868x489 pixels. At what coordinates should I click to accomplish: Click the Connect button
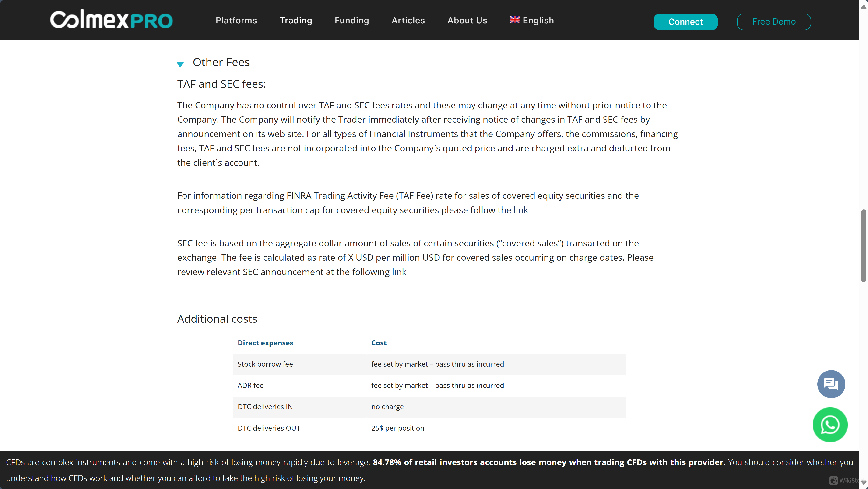click(x=685, y=21)
